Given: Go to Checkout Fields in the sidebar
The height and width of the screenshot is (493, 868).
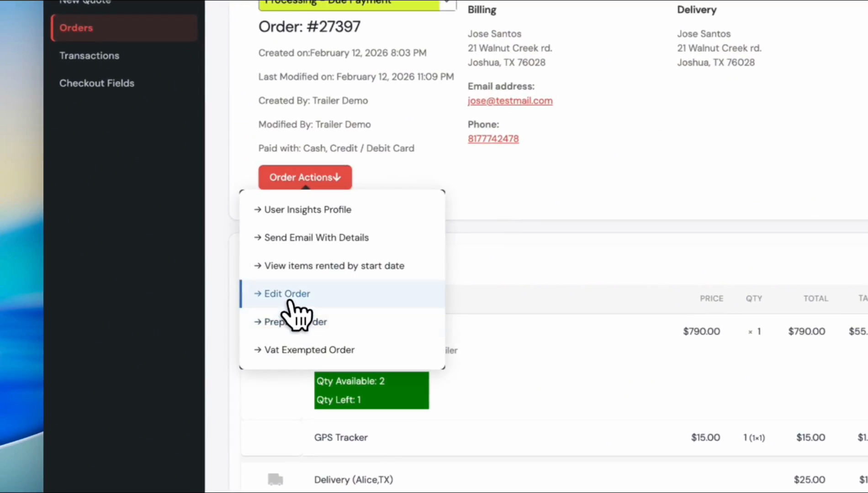Looking at the screenshot, I should [x=97, y=83].
